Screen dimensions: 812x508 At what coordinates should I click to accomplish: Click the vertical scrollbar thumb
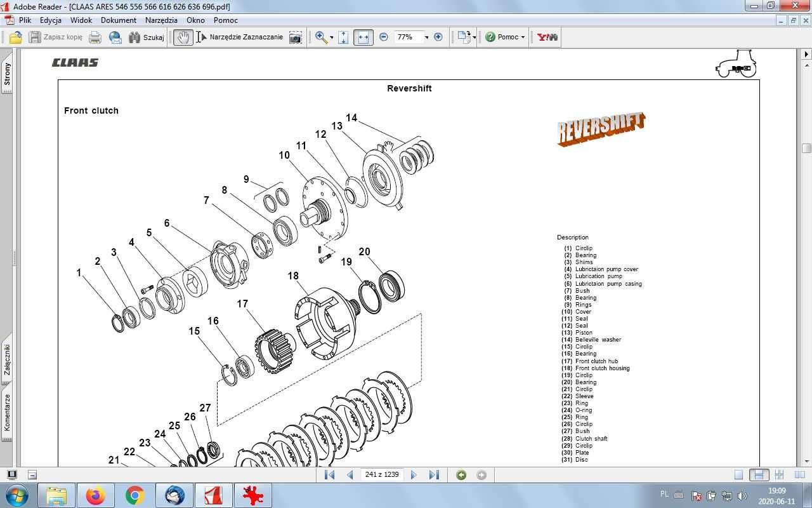(806, 149)
